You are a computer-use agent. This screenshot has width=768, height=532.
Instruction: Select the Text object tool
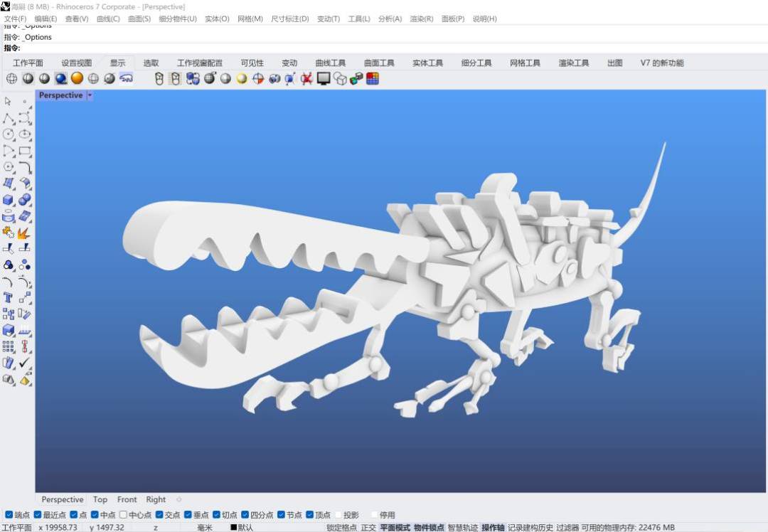pos(9,297)
